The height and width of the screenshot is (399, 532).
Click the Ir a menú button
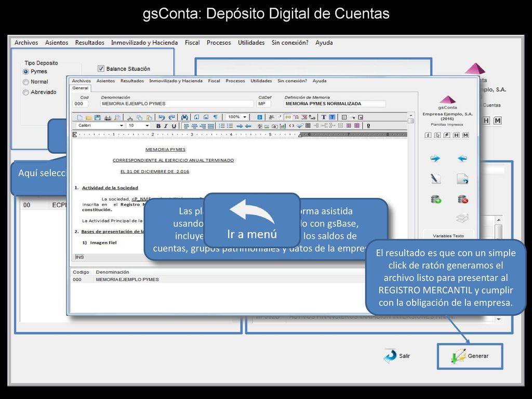pos(252,220)
